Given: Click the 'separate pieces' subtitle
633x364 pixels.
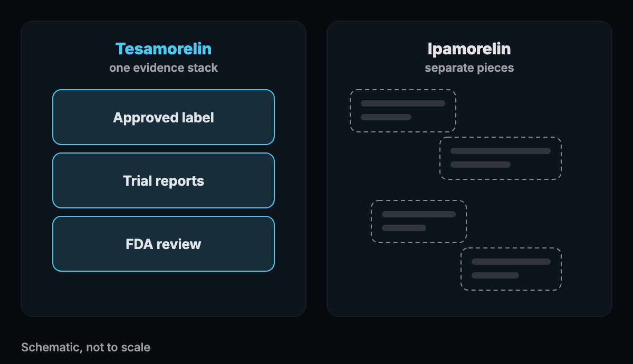Looking at the screenshot, I should click(469, 68).
